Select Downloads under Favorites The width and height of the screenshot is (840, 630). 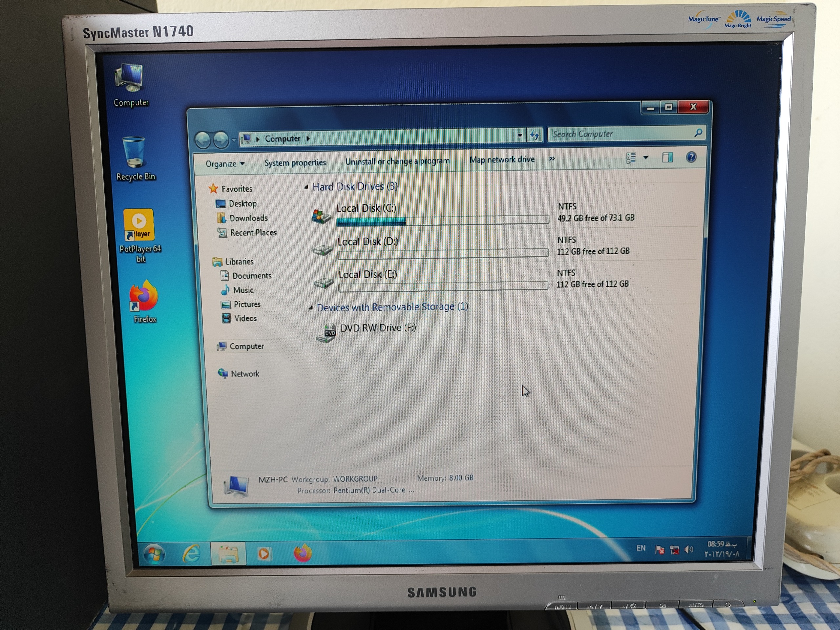pyautogui.click(x=248, y=218)
